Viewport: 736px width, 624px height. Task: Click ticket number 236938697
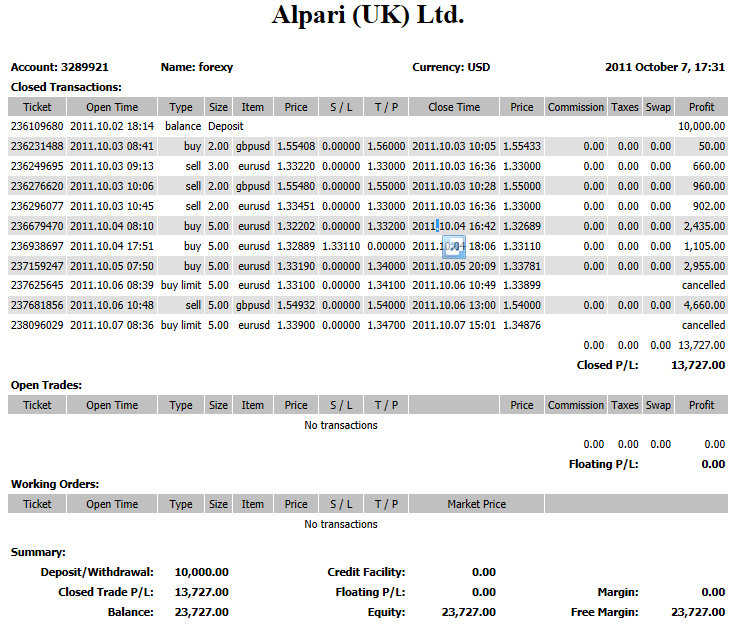(x=37, y=246)
